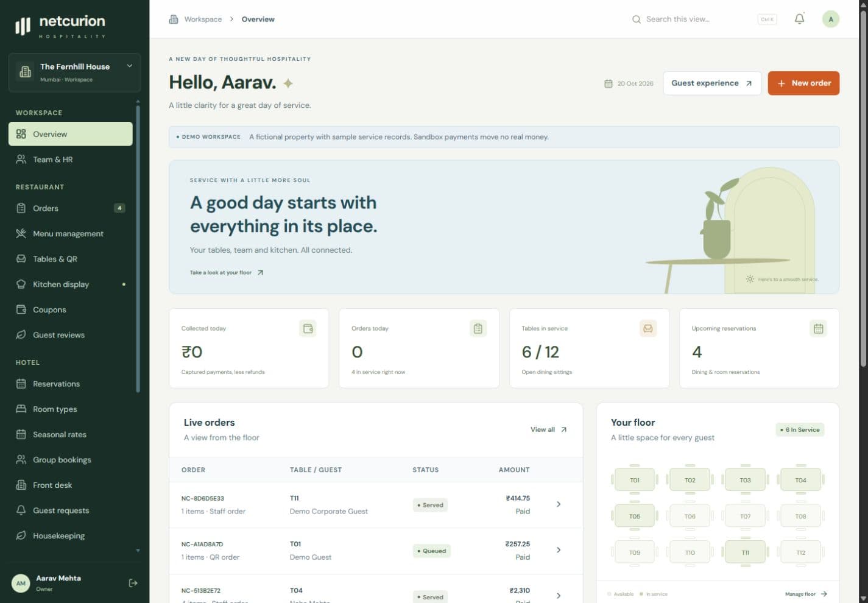Expand order NC-A1AD8A7D row chevron
The width and height of the screenshot is (868, 603).
[559, 550]
